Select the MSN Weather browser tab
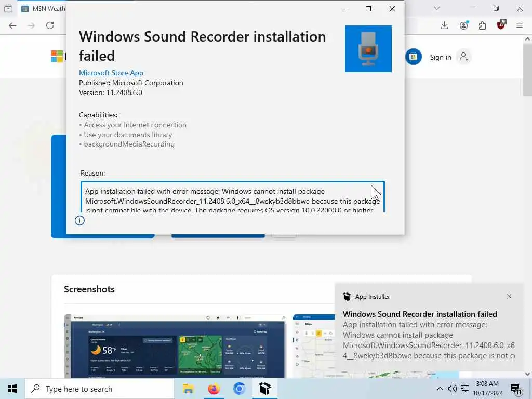The width and height of the screenshot is (532, 399). coord(44,9)
